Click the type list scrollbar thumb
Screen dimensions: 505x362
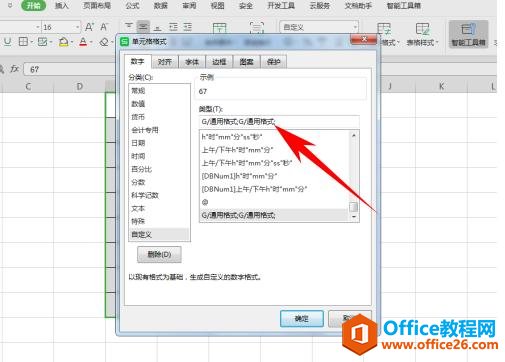point(354,207)
